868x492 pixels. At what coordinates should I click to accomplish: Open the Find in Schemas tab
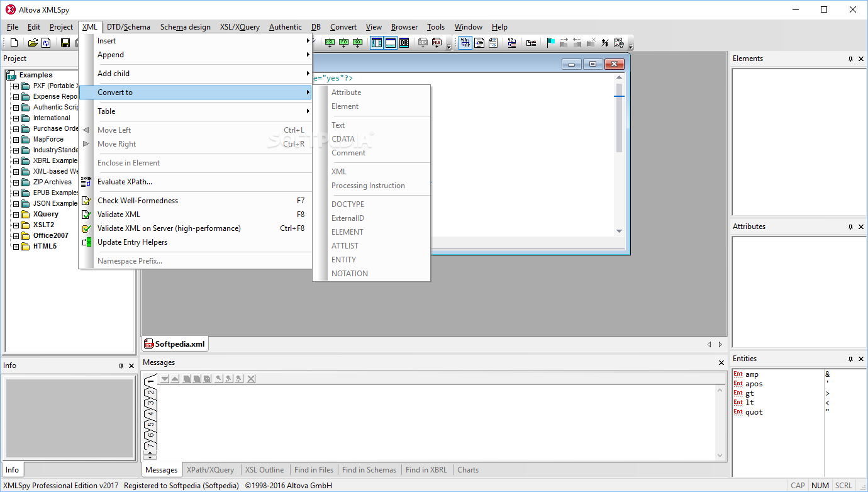[369, 470]
